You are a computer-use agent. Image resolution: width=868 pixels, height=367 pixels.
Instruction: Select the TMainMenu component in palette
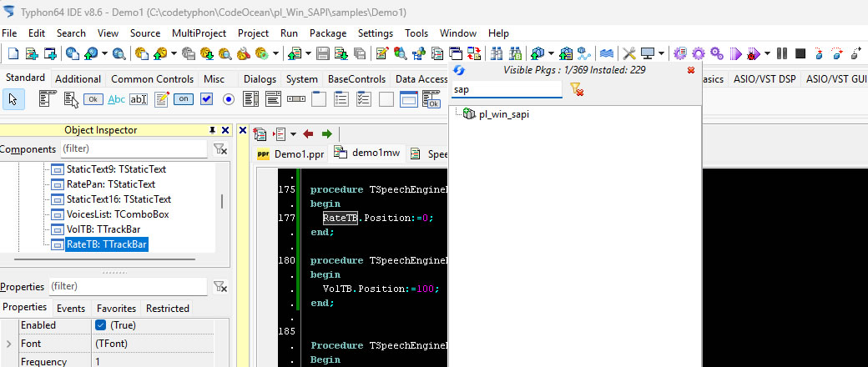(x=48, y=99)
